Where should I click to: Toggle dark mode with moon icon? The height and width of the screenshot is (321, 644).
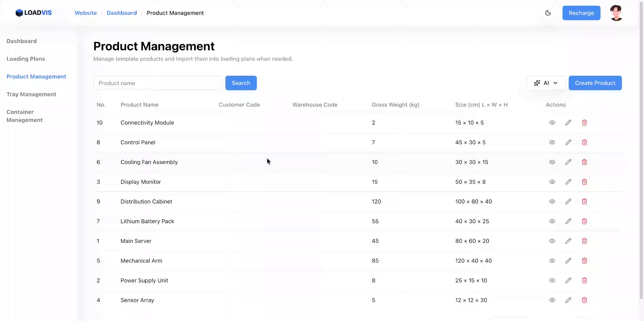(548, 13)
